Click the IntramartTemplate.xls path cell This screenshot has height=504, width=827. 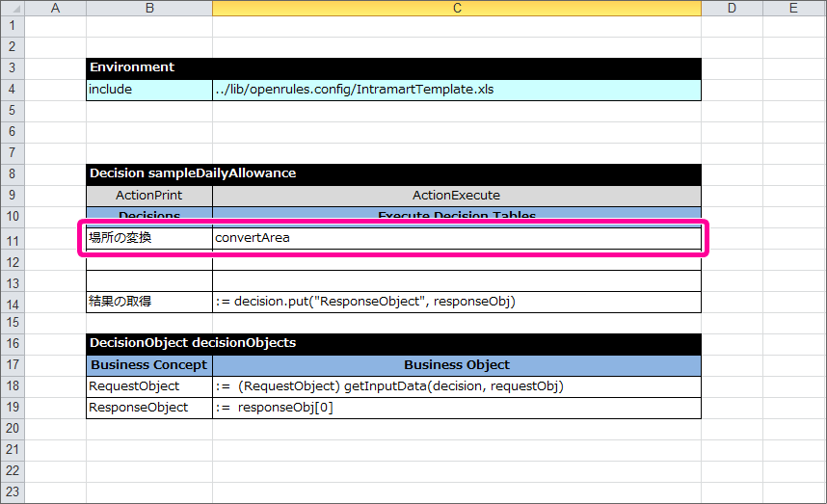click(456, 90)
